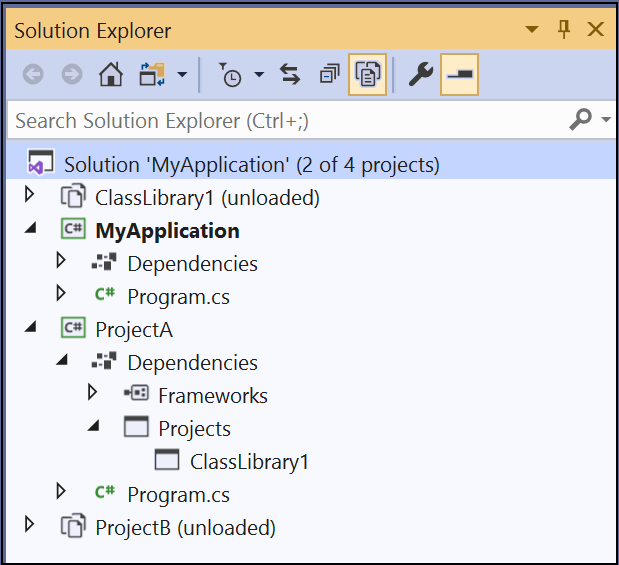
Task: Collapse the Projects node
Action: coord(94,426)
